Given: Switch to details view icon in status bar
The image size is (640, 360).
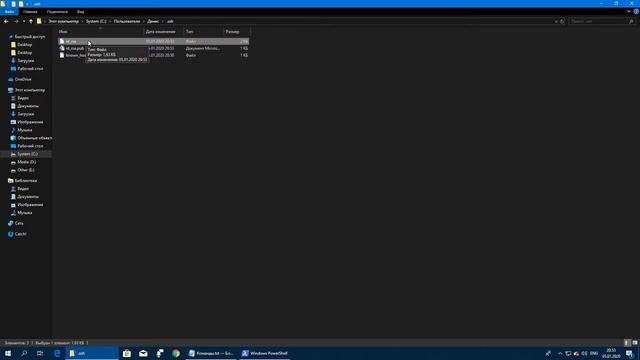Looking at the screenshot, I should point(627,343).
